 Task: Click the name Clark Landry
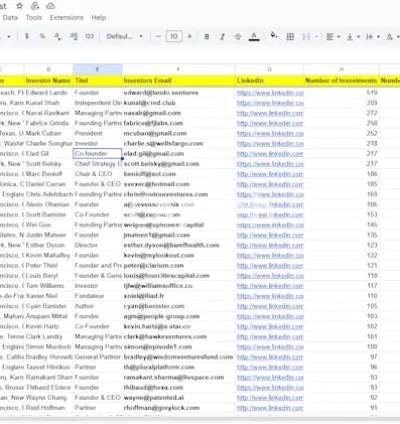coord(44,337)
